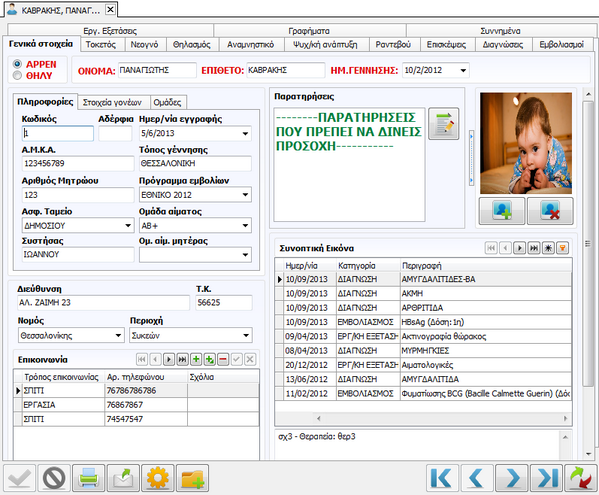This screenshot has height=495, width=599.
Task: Click the add folder icon
Action: tap(192, 477)
